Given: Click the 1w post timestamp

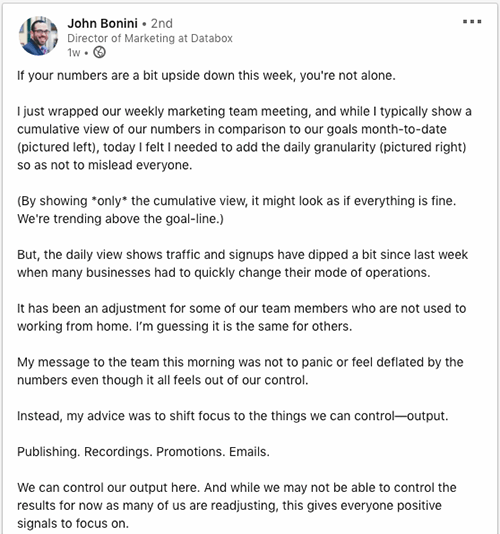Looking at the screenshot, I should [74, 53].
